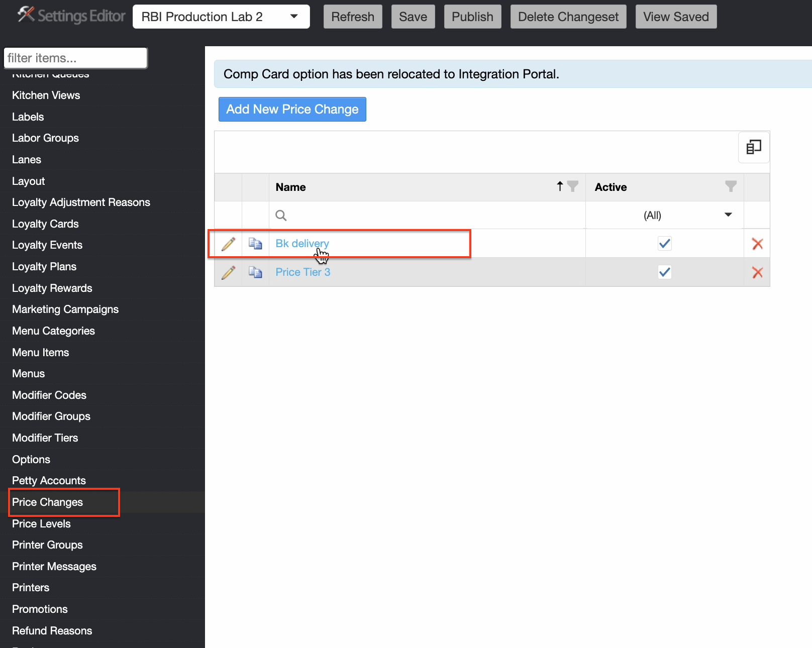812x648 pixels.
Task: Open the column chooser icon
Action: pos(754,147)
